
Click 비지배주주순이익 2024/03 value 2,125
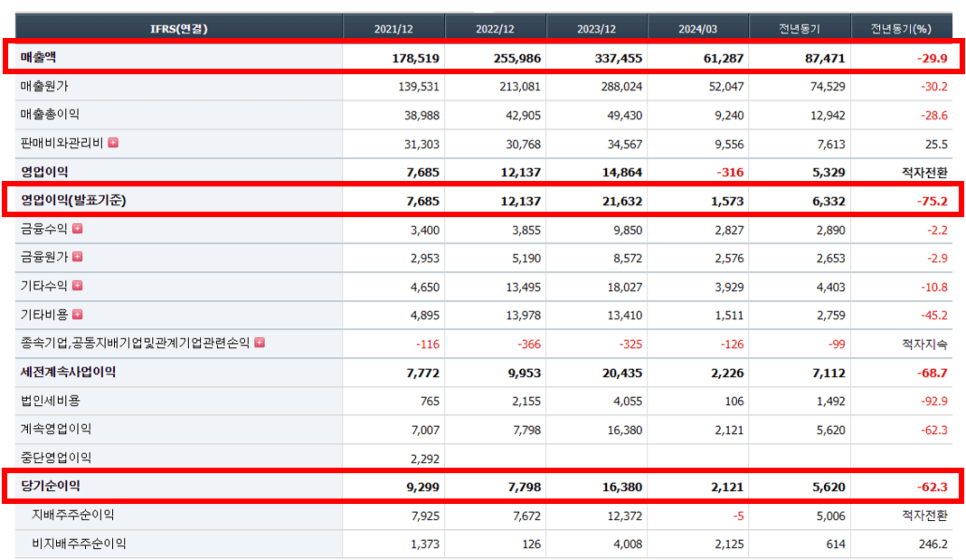coord(729,545)
